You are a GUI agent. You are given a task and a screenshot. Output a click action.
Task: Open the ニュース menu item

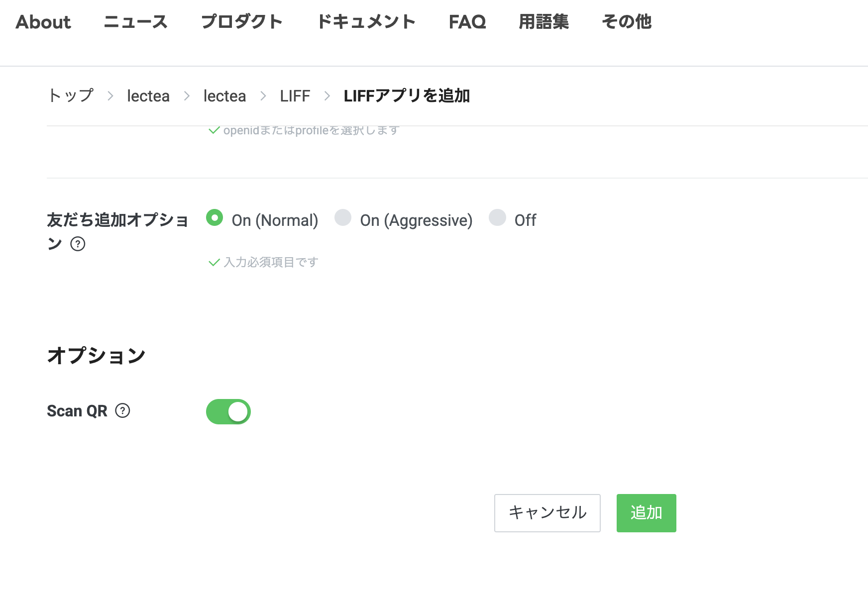(x=136, y=22)
